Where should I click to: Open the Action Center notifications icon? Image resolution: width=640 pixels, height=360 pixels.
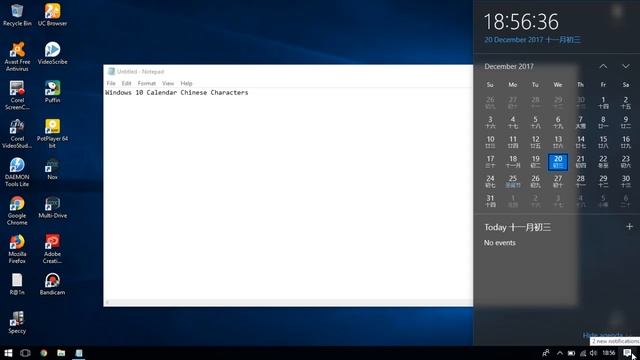click(x=627, y=353)
